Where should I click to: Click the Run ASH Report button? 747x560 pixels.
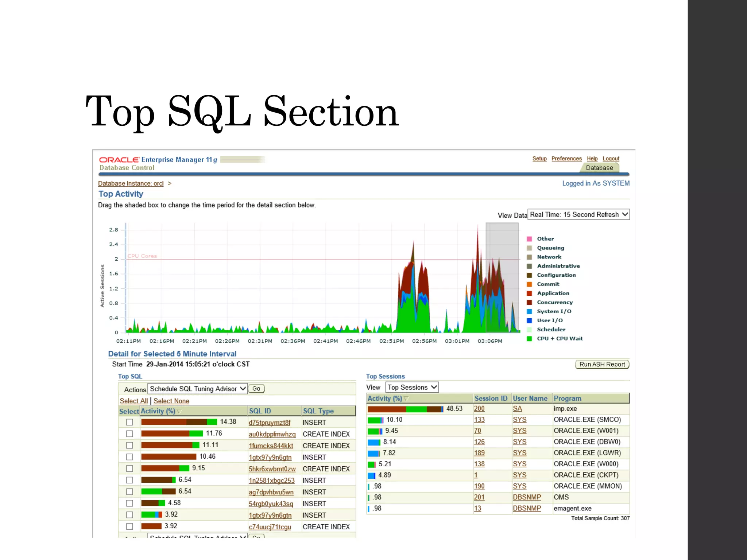coord(602,364)
